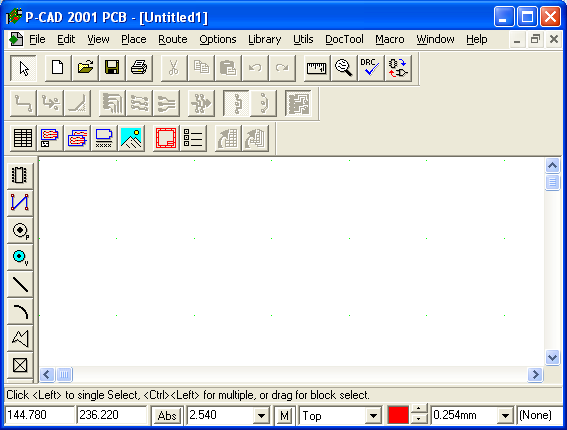This screenshot has height=430, width=567.
Task: Place a table with grid icon
Action: [23, 138]
